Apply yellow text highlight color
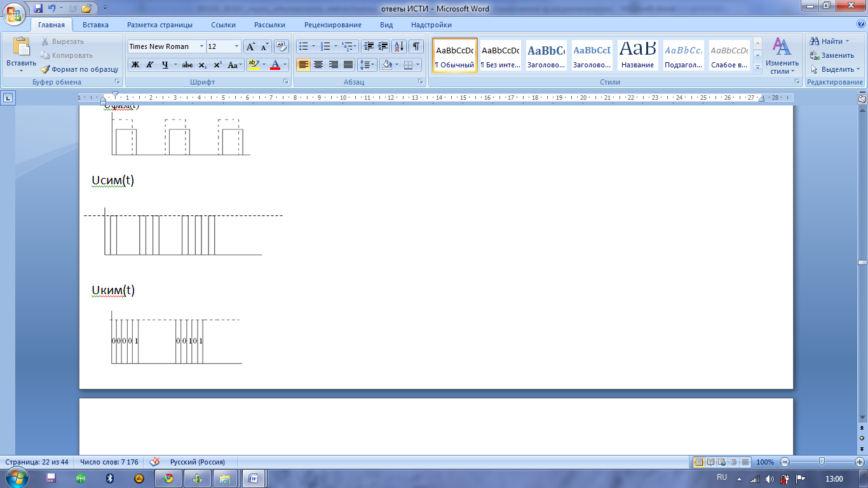Image resolution: width=868 pixels, height=488 pixels. (254, 65)
